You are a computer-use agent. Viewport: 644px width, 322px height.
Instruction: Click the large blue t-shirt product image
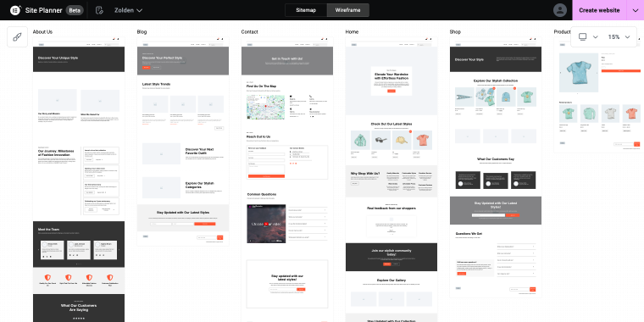[578, 74]
